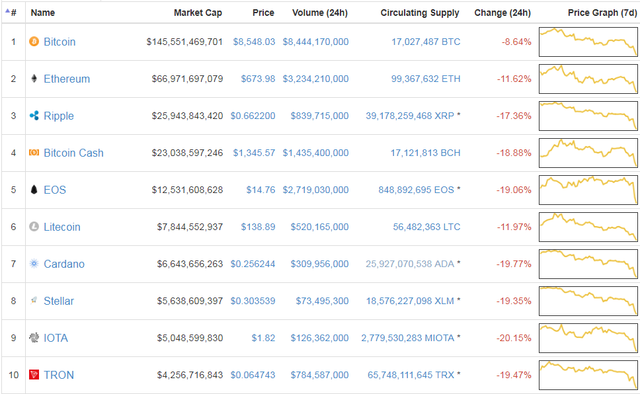Open TRON's 7d price graph thumbnail
640x394 pixels.
coord(588,375)
